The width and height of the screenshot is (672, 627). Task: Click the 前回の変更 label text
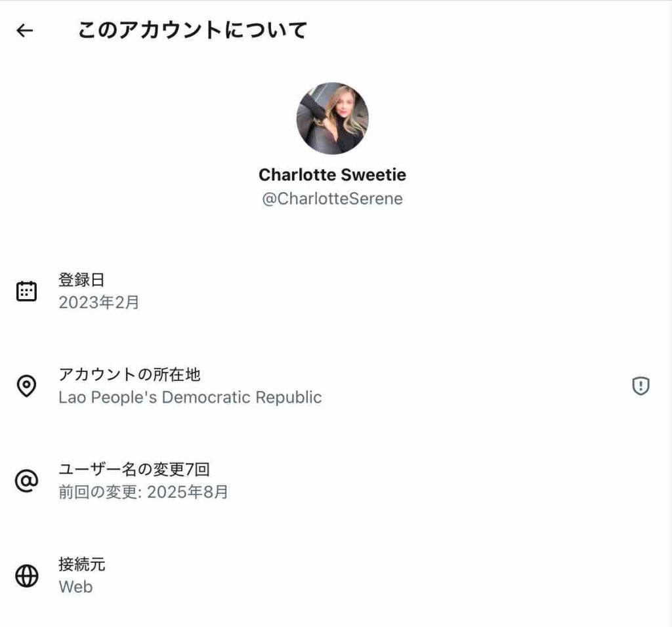(98, 493)
